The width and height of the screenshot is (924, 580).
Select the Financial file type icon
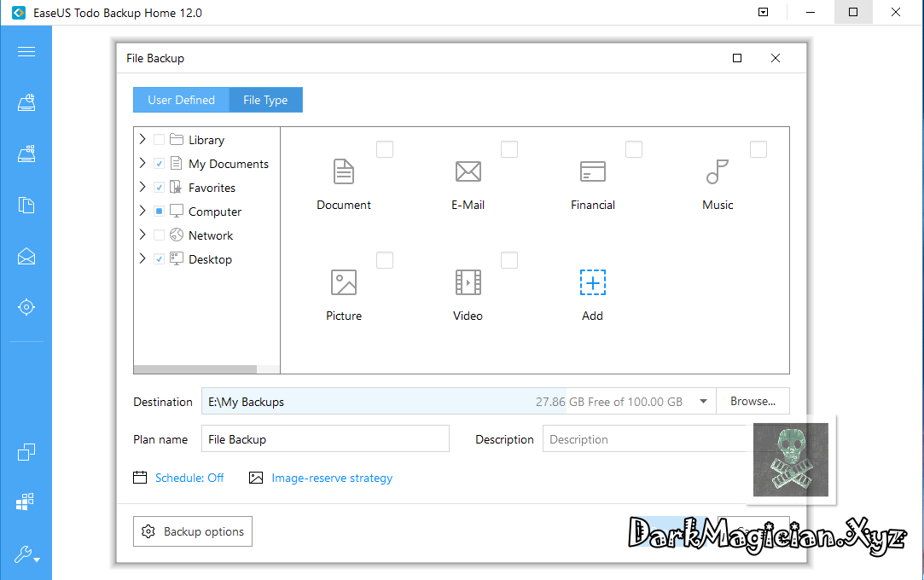(592, 171)
